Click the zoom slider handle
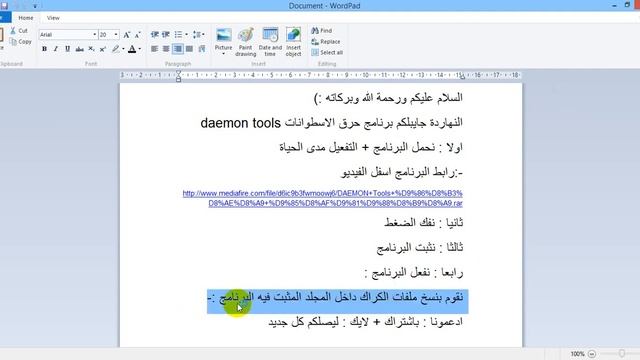 [622, 353]
